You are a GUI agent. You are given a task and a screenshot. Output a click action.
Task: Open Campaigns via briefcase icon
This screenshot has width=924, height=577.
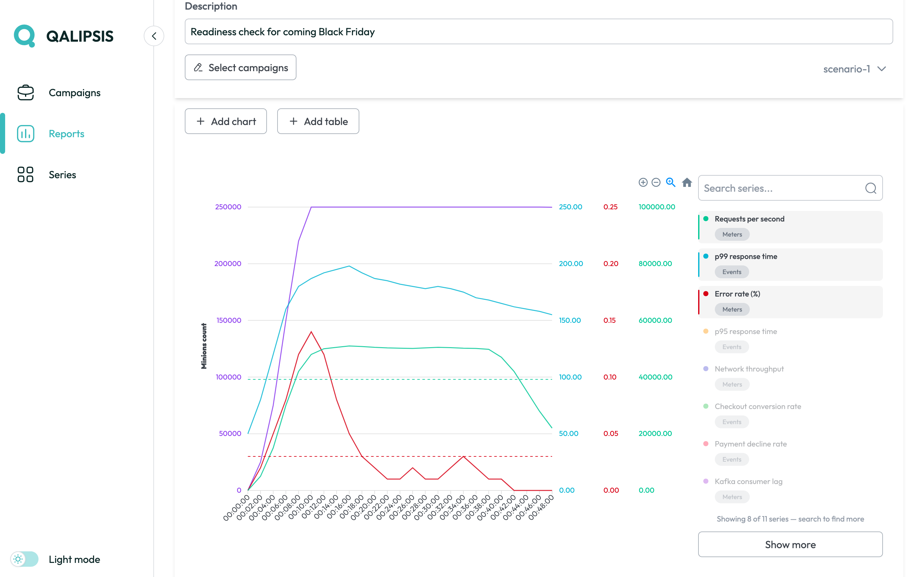pyautogui.click(x=26, y=93)
